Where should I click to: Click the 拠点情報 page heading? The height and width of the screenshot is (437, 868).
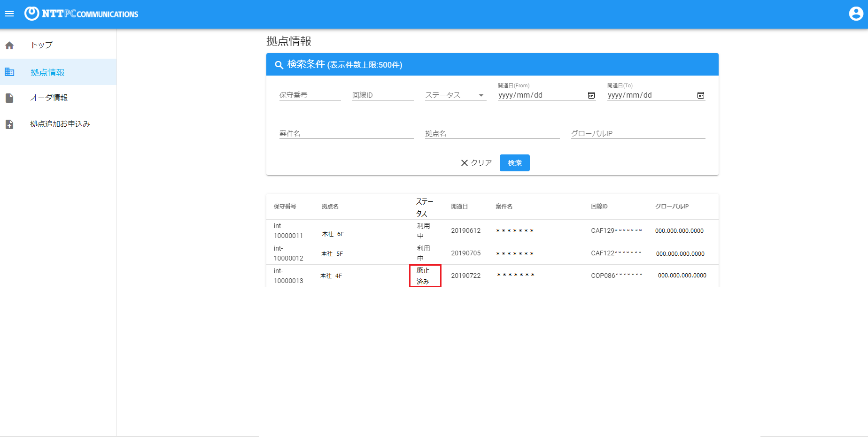click(x=289, y=41)
